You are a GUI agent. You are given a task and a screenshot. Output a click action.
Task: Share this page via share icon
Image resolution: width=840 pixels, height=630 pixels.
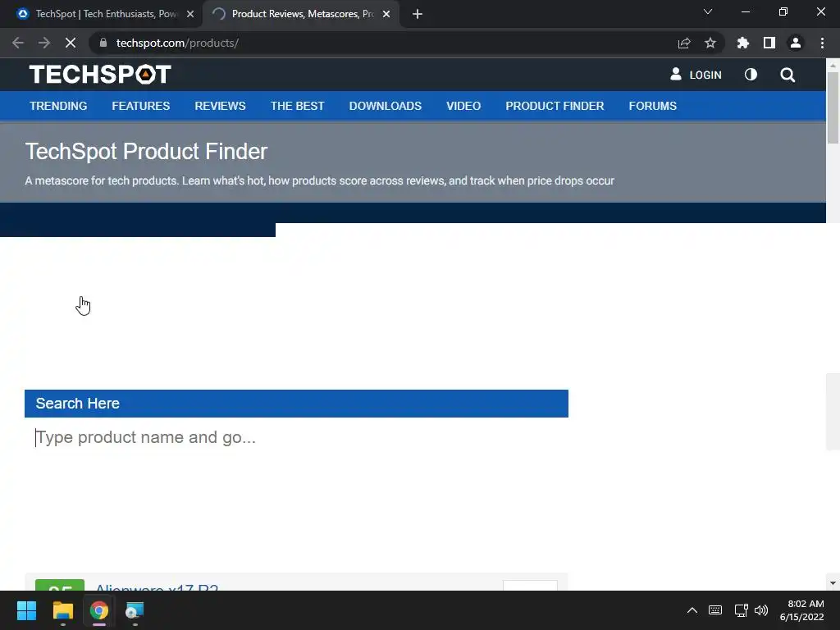point(684,43)
